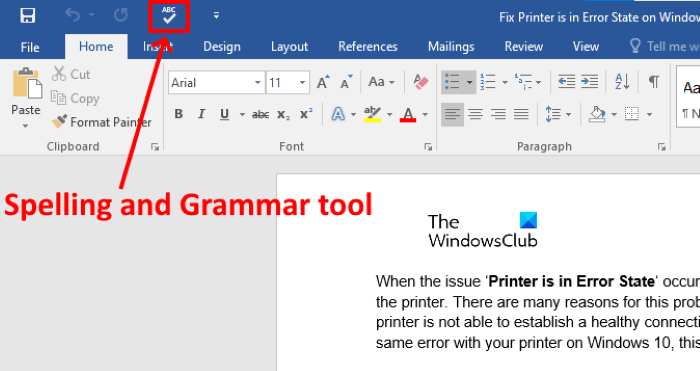Image resolution: width=700 pixels, height=371 pixels.
Task: Open the Undo history dropdown arrow
Action: click(92, 15)
